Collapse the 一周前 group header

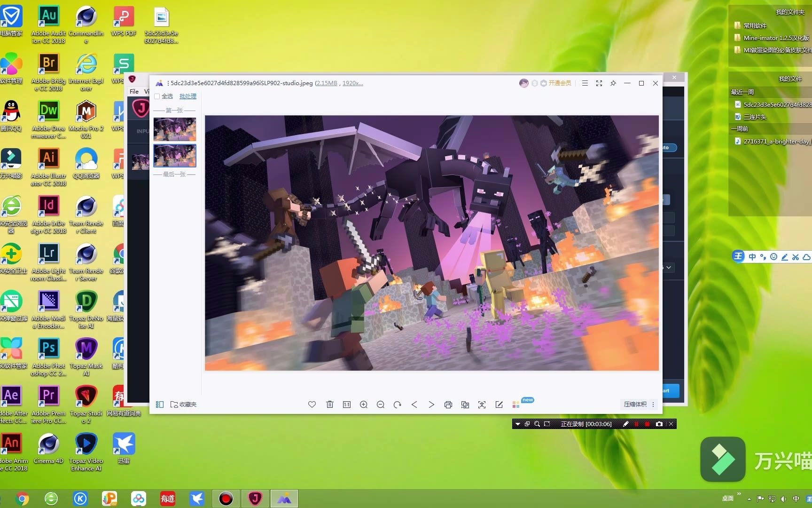740,129
